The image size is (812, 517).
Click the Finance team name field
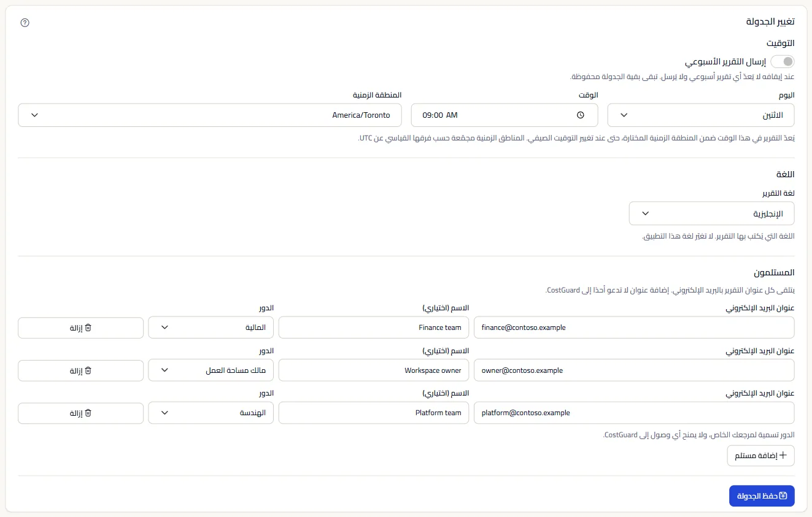(374, 327)
